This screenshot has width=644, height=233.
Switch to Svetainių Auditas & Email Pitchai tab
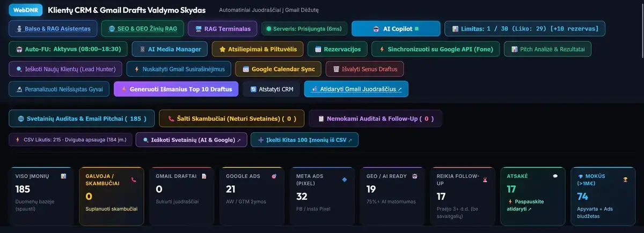82,118
